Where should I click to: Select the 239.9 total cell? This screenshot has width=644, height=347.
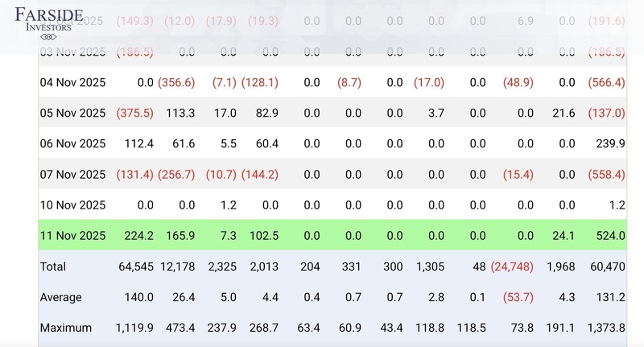pyautogui.click(x=610, y=144)
